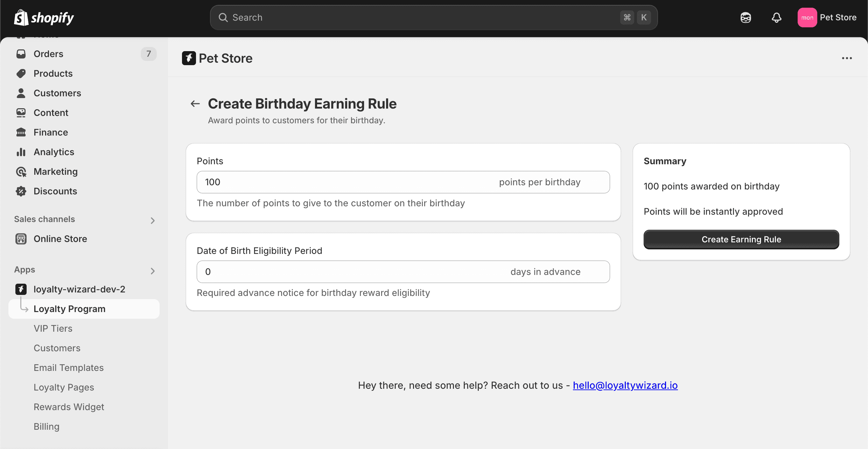This screenshot has width=868, height=449.
Task: Click the Inbox chat icon in top bar
Action: [746, 17]
